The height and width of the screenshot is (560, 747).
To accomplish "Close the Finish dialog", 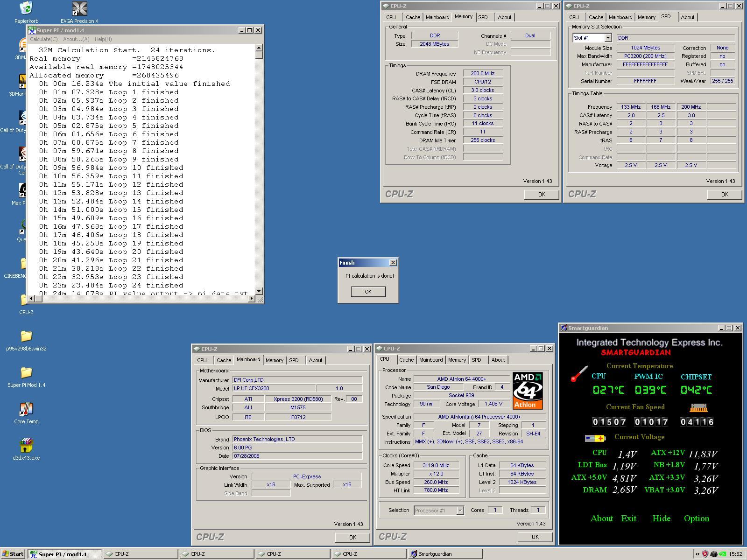I will click(x=393, y=263).
